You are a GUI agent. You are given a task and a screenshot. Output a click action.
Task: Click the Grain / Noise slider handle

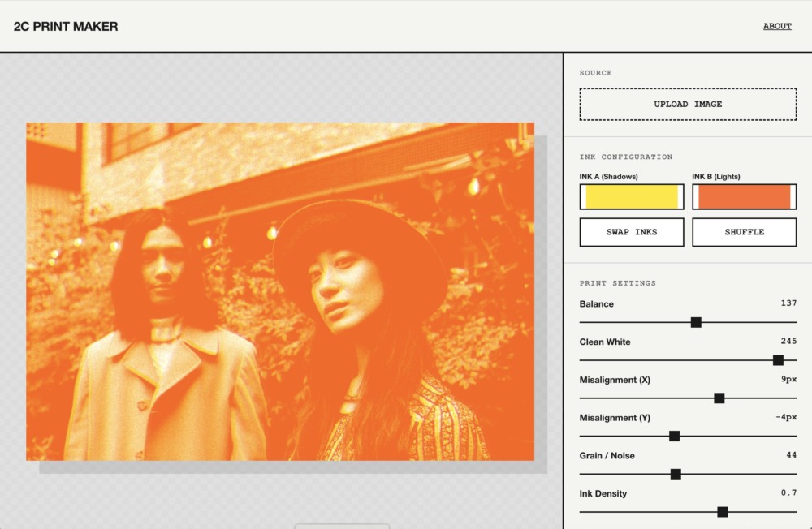coord(676,474)
